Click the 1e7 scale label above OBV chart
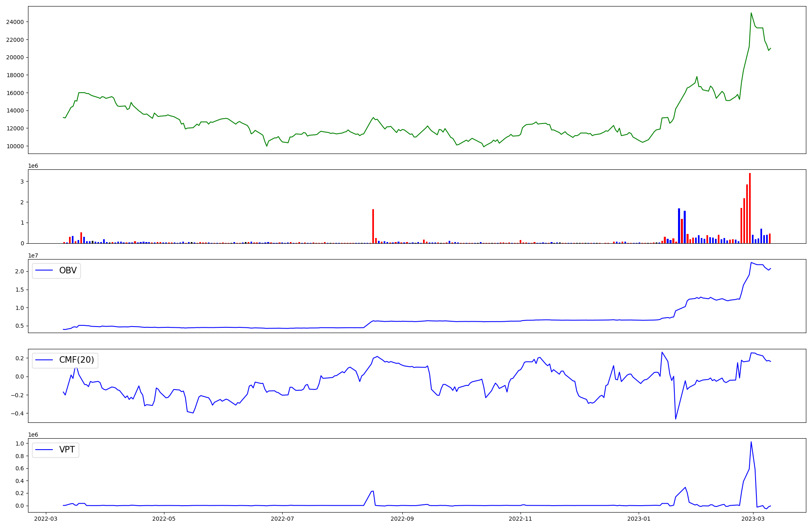812x528 pixels. pyautogui.click(x=33, y=255)
